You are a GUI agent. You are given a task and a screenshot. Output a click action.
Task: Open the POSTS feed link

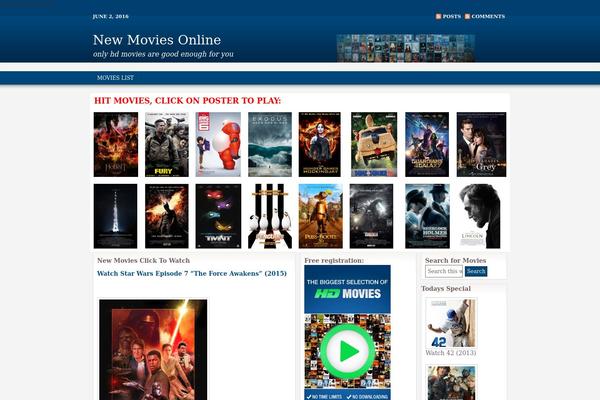click(452, 16)
